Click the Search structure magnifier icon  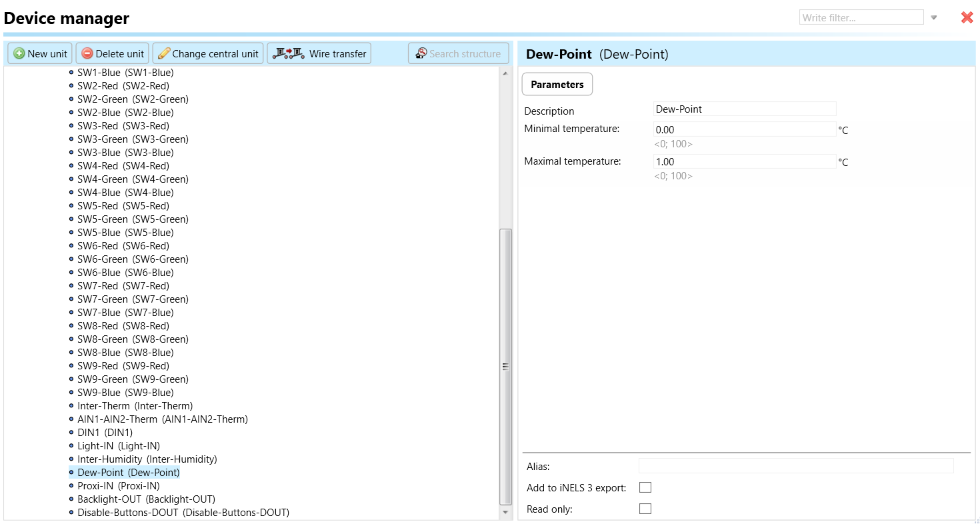(x=421, y=53)
